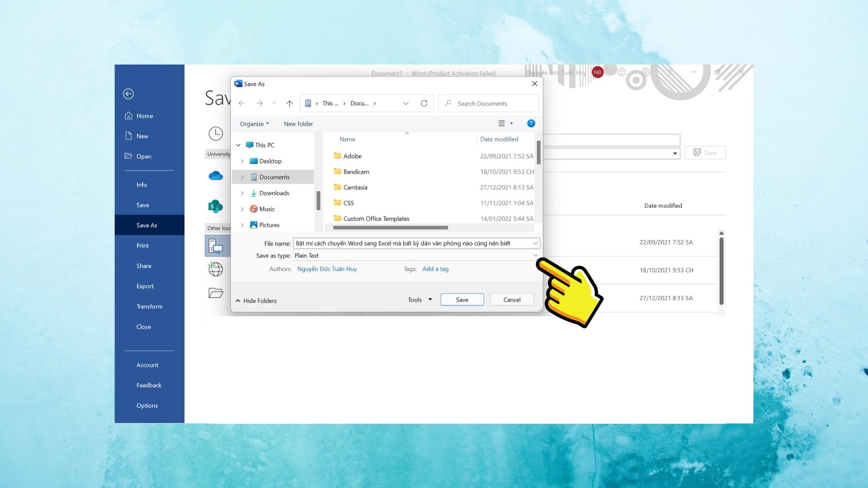868x488 pixels.
Task: Click the This PC location icon
Action: click(216, 246)
